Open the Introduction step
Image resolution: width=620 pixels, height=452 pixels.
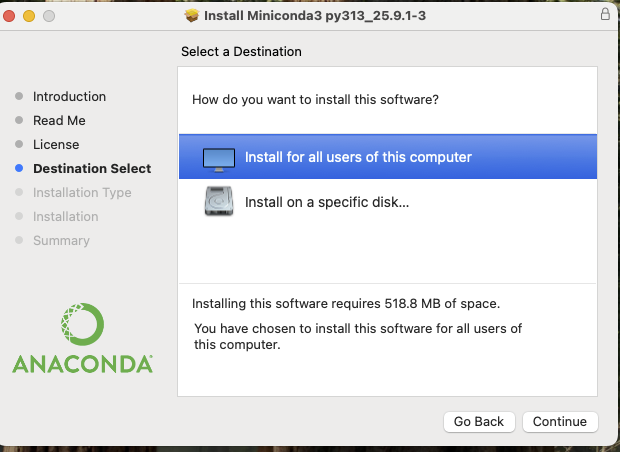point(69,97)
